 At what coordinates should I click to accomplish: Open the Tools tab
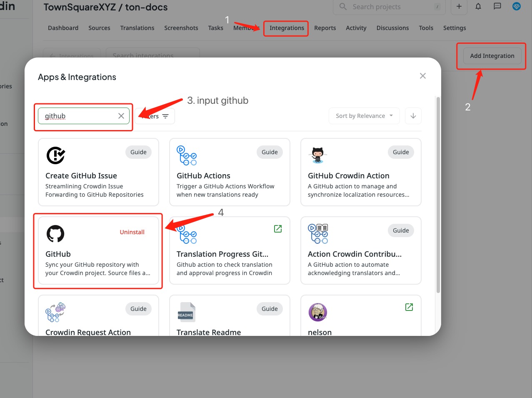point(426,28)
